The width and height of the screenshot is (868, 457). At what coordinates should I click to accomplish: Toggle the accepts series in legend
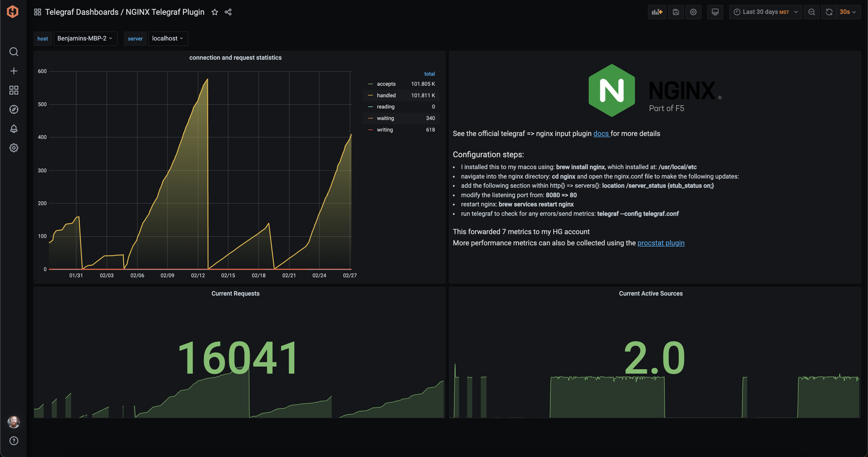coord(386,84)
